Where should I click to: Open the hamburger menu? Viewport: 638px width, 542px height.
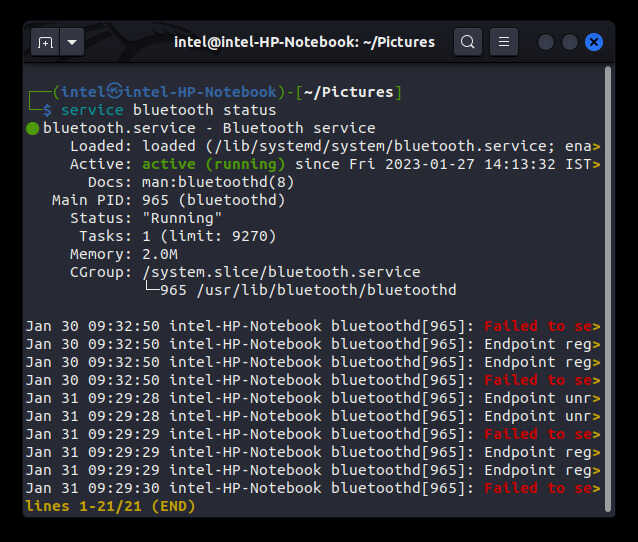[x=503, y=42]
